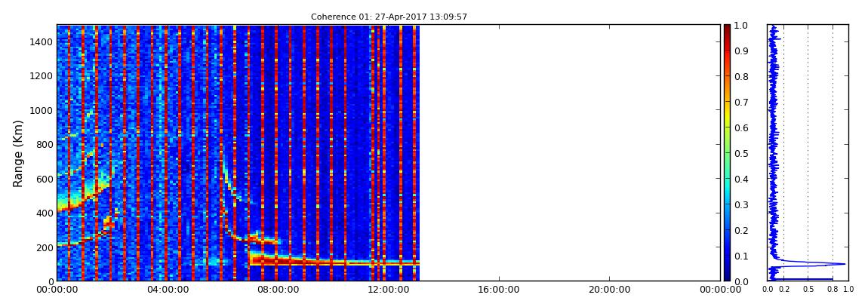The image size is (868, 307).
Task: Click the colorbar tick label 0.6
Action: (x=742, y=127)
